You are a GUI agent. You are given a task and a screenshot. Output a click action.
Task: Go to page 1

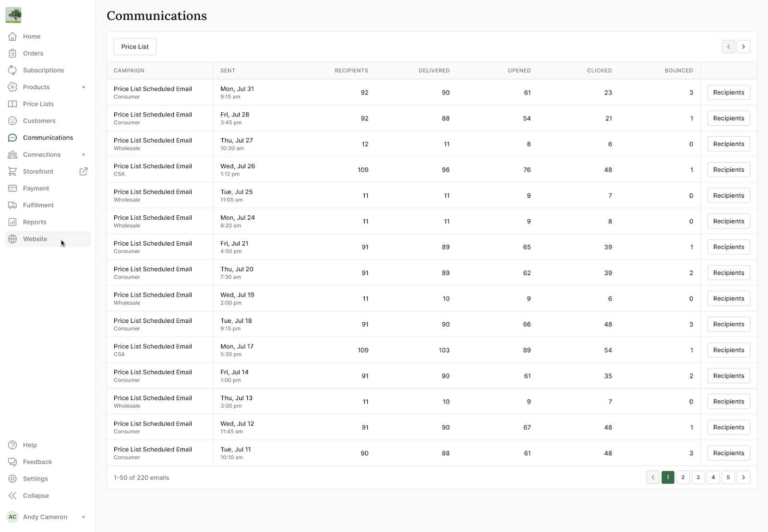coord(668,477)
